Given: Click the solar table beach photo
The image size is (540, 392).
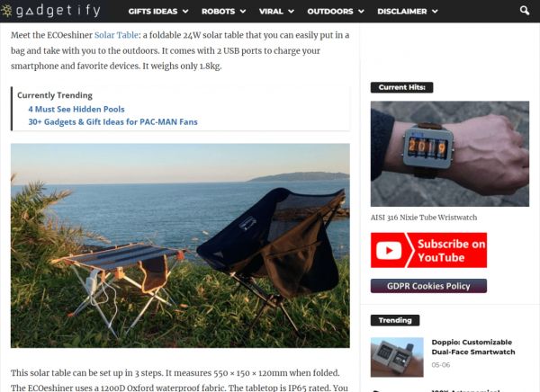Looking at the screenshot, I should pos(180,245).
